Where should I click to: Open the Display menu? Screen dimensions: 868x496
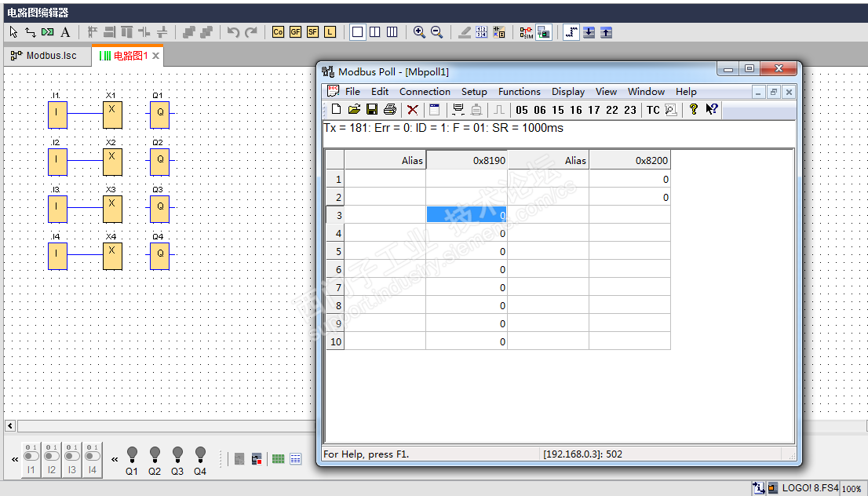pos(568,91)
